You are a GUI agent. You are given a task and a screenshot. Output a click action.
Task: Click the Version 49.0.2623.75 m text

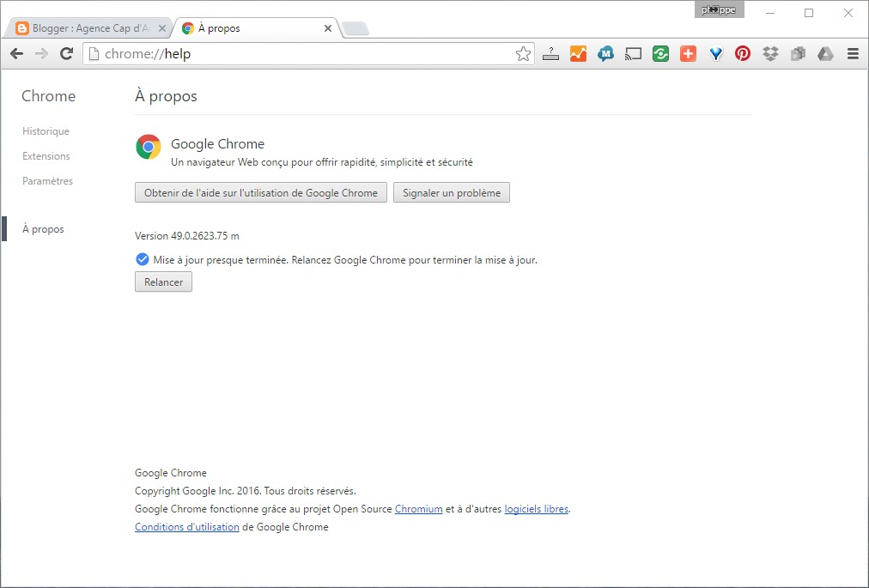187,236
